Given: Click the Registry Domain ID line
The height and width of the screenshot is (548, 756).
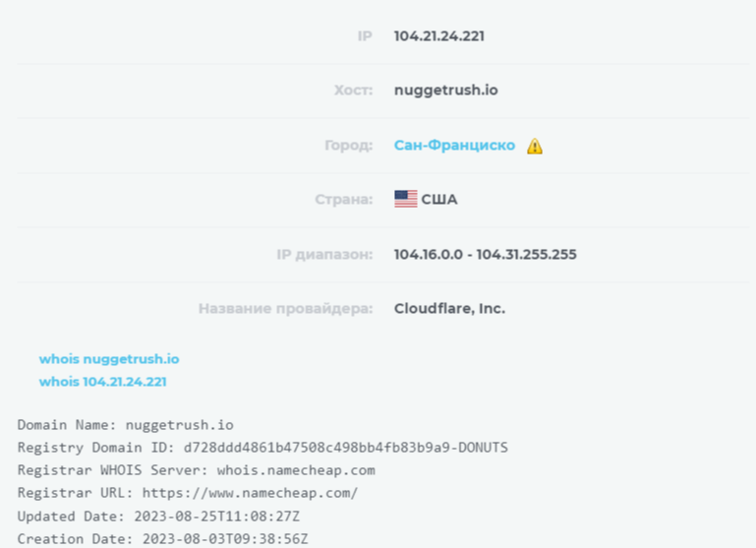Looking at the screenshot, I should tap(262, 448).
